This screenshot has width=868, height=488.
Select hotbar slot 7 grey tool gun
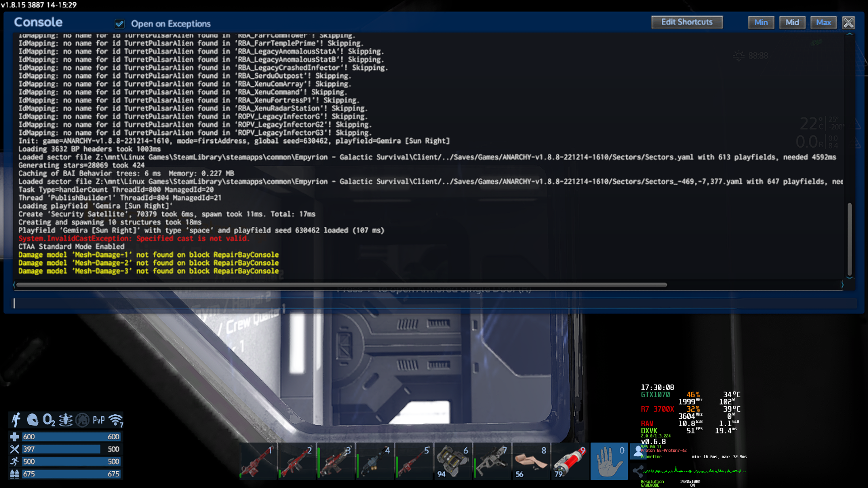[x=492, y=461]
